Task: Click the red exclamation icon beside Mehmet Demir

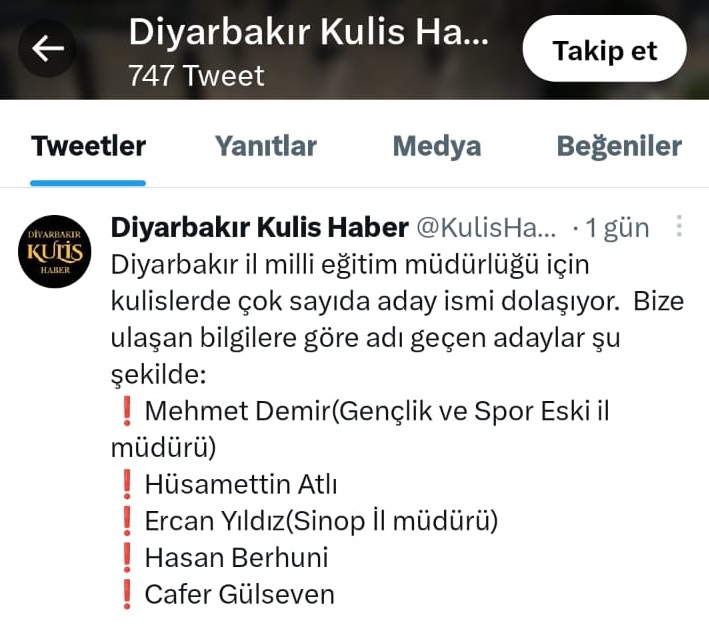Action: click(x=127, y=410)
